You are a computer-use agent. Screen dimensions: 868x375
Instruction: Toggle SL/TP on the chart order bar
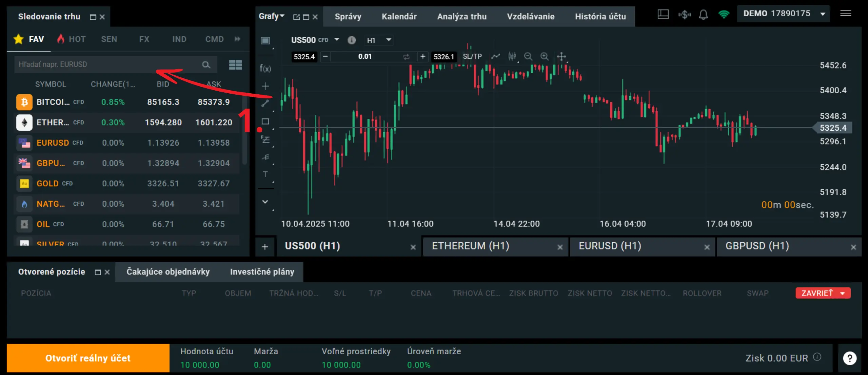coord(472,56)
